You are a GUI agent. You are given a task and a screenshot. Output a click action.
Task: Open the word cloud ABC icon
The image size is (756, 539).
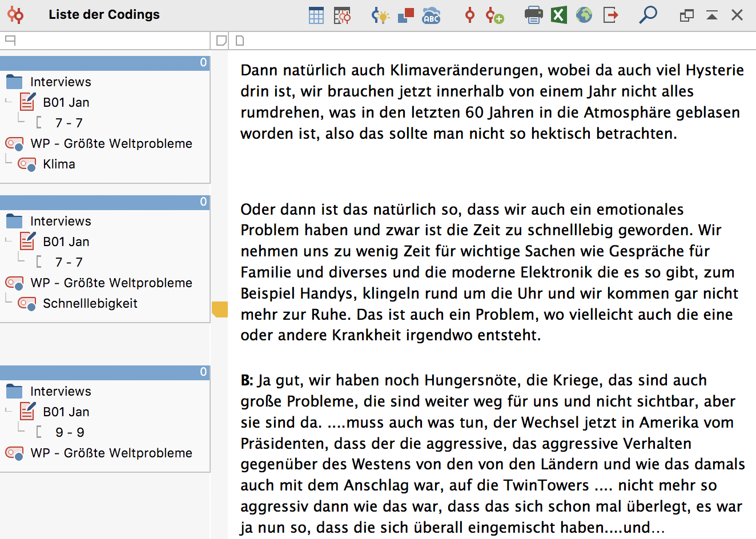pyautogui.click(x=431, y=15)
